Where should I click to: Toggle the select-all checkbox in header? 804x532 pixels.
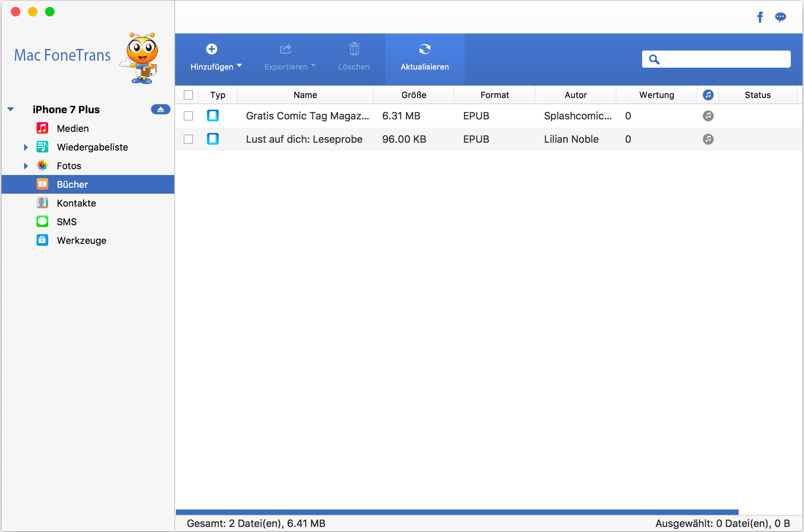188,95
